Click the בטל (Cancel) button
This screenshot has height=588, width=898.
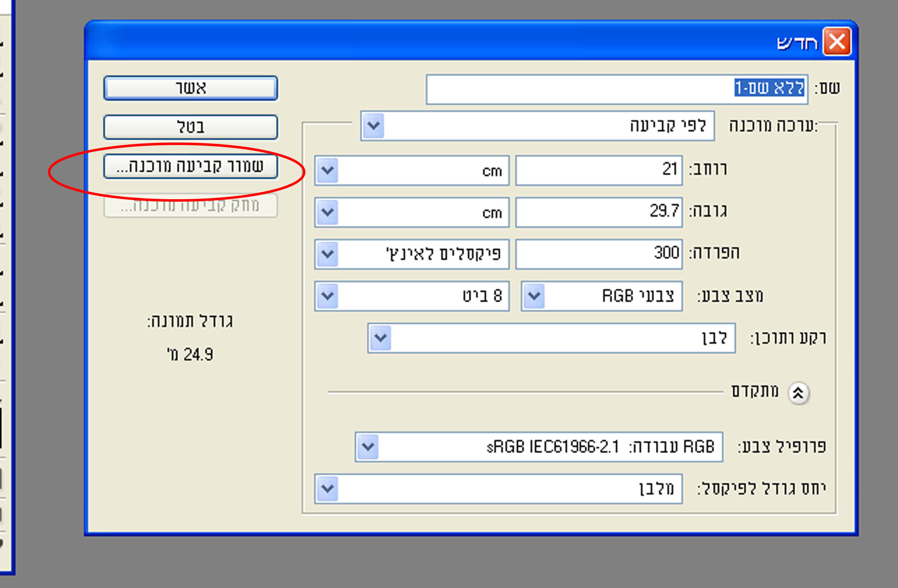[190, 127]
